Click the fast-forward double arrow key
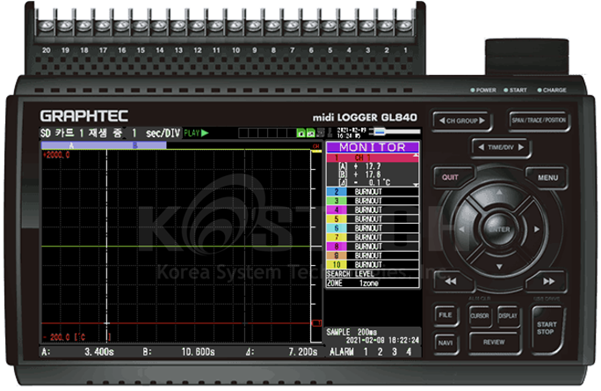This screenshot has height=391, width=601. [x=547, y=281]
